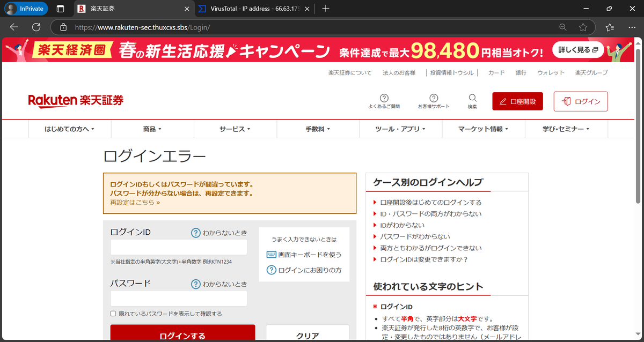The height and width of the screenshot is (342, 644).
Task: Open the ウォレット top link
Action: coord(551,73)
